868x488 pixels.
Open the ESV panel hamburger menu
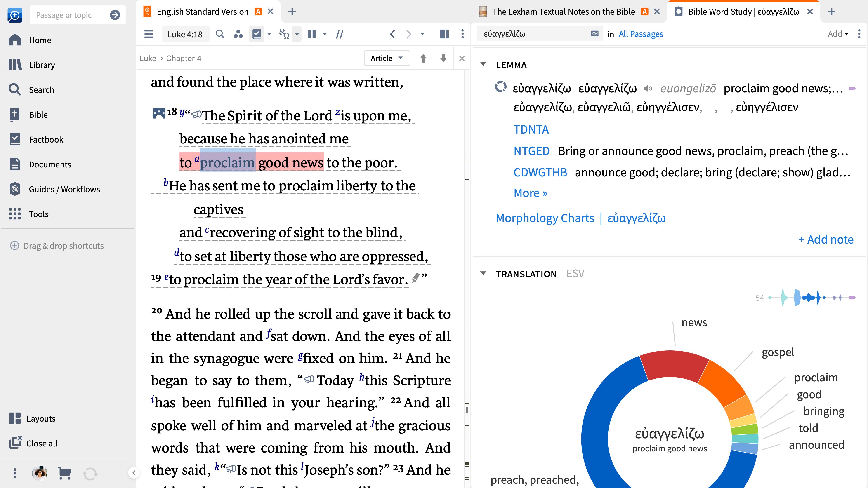pos(149,34)
